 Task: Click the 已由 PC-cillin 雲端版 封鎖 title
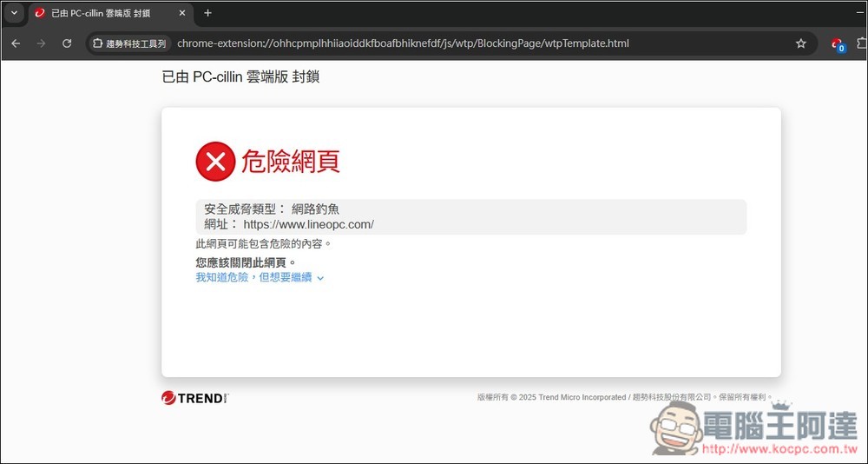tap(240, 77)
